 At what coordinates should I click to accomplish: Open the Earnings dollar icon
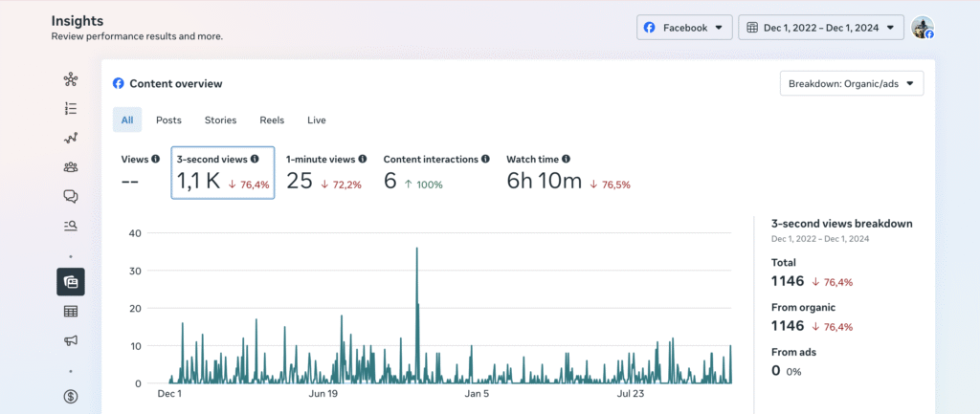tap(70, 396)
